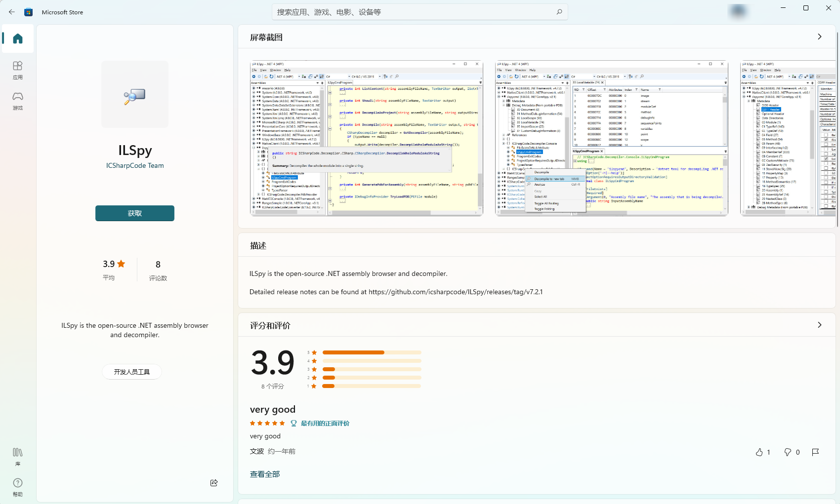Open the blurred user profile avatar
This screenshot has width=840, height=504.
(738, 11)
